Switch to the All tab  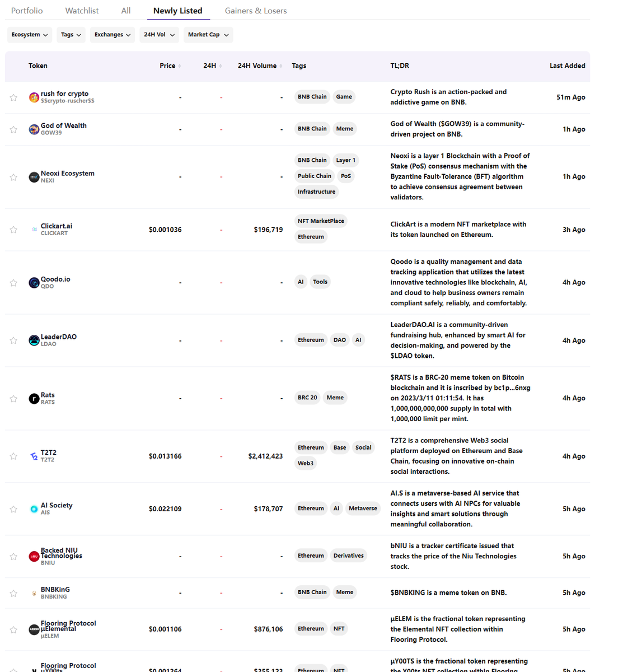coord(126,11)
